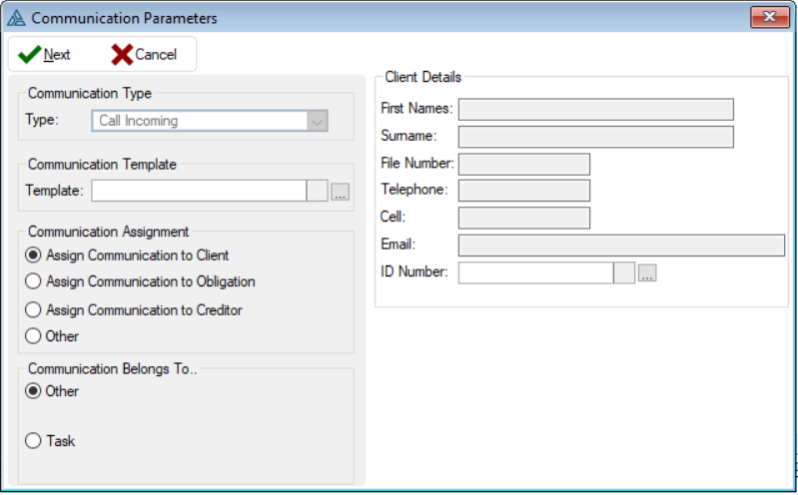The image size is (798, 495).
Task: Click the application logo icon in title bar
Action: [x=16, y=18]
